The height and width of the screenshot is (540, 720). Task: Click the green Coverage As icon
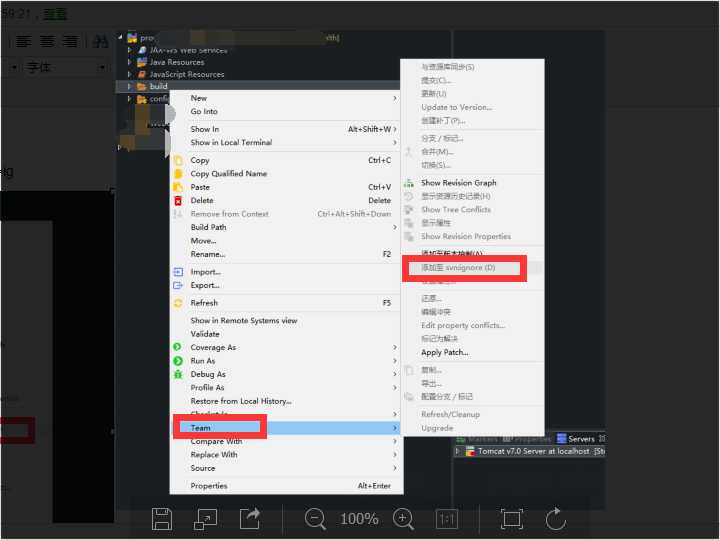point(177,347)
